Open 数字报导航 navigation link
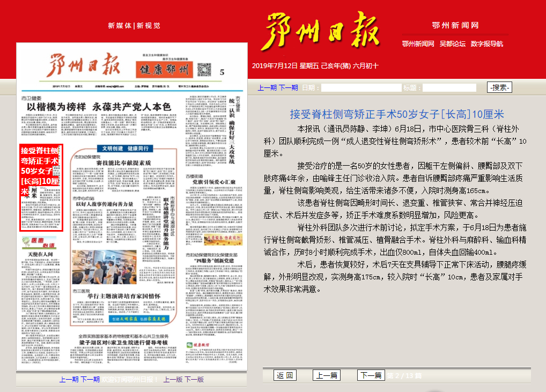 [x=486, y=44]
